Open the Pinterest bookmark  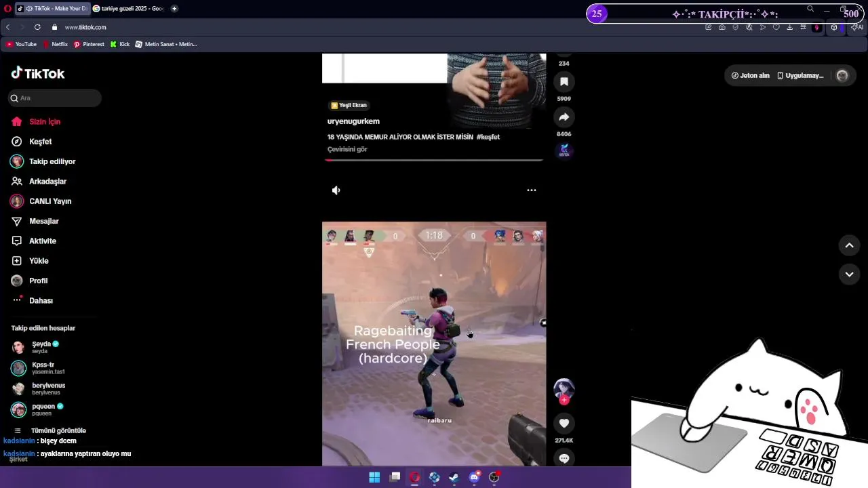89,44
